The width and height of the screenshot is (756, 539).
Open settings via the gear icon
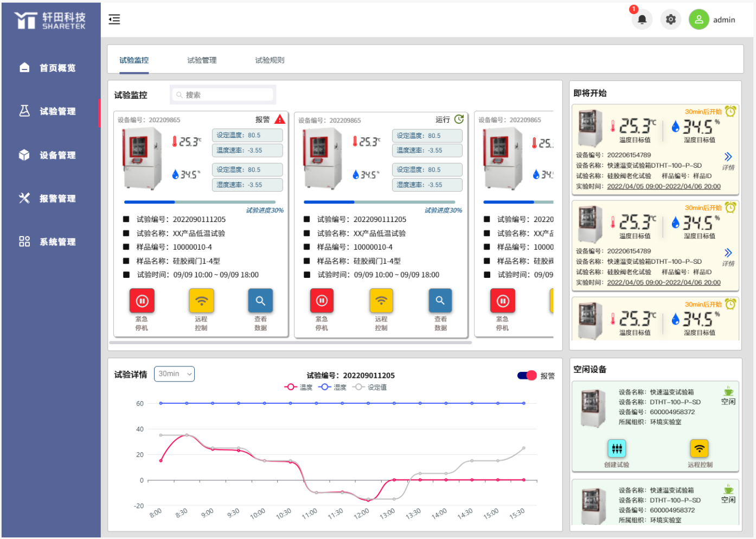tap(671, 20)
